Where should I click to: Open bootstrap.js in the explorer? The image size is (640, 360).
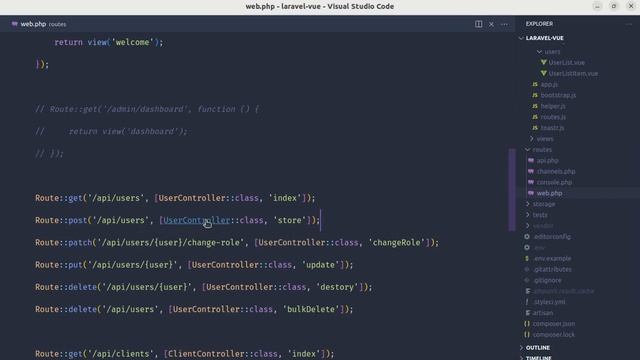[558, 95]
